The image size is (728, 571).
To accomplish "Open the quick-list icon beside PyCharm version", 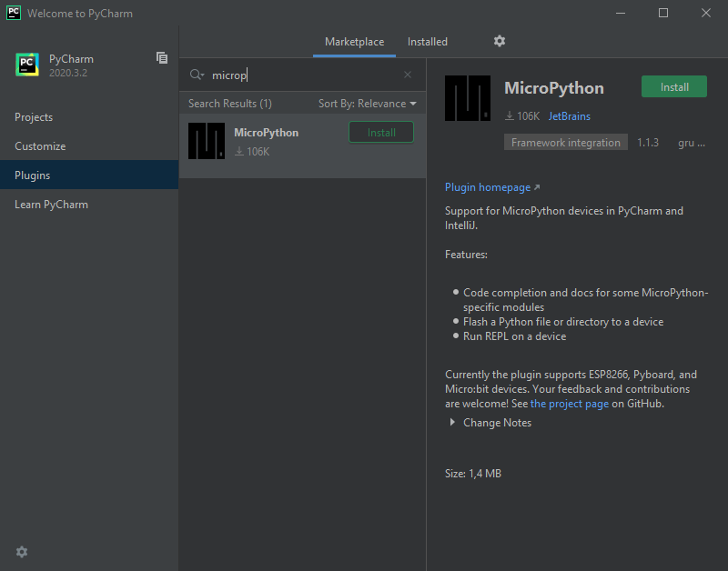I will (x=162, y=58).
